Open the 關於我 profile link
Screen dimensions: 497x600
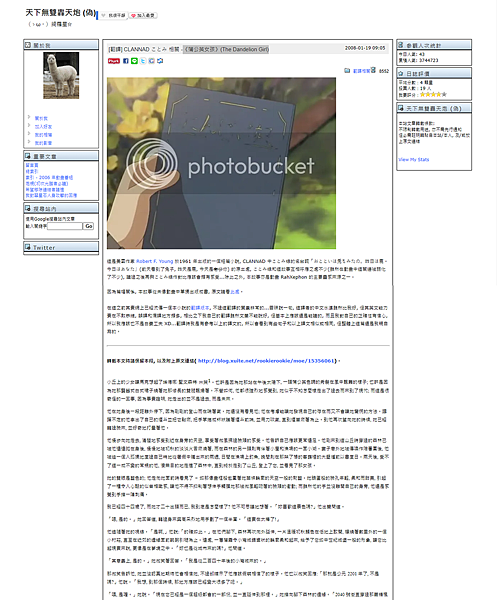point(41,119)
